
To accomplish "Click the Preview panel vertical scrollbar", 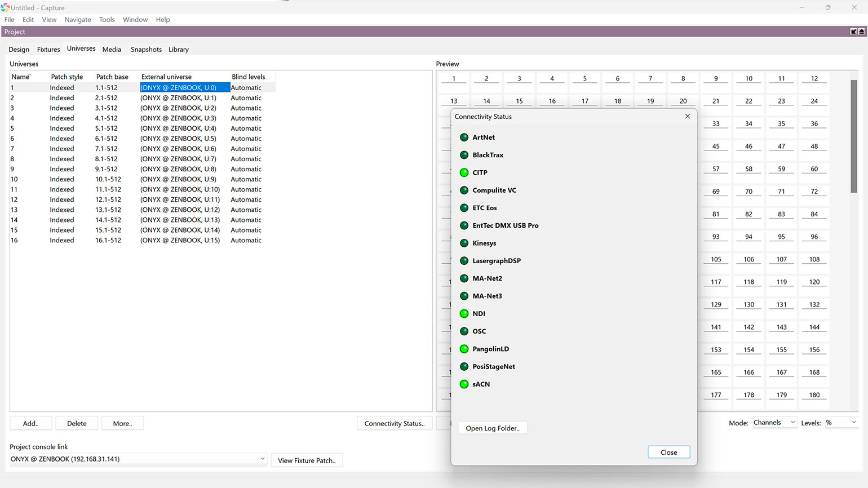I will click(x=853, y=136).
